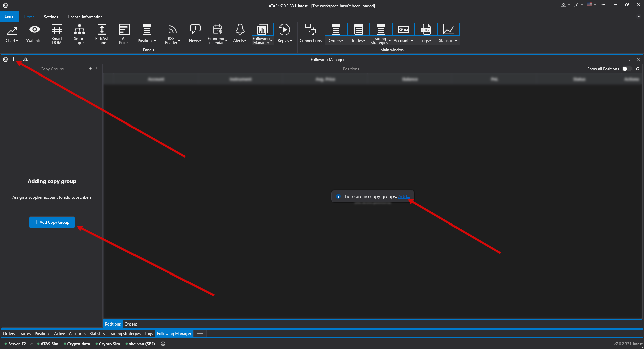Toggle Show all Positions switch
Screen dimensions: 644x349
coord(627,69)
